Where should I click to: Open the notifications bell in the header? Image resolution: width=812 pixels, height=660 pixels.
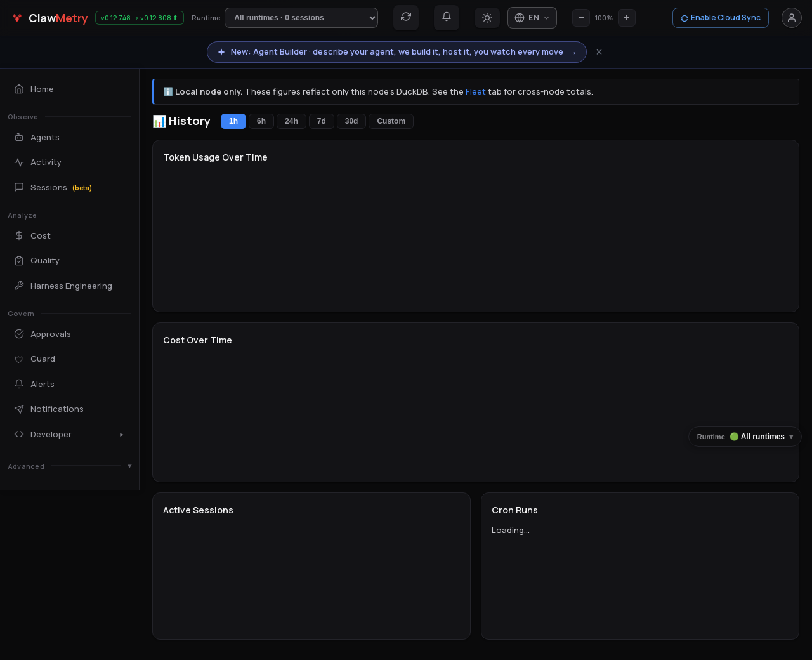[447, 17]
